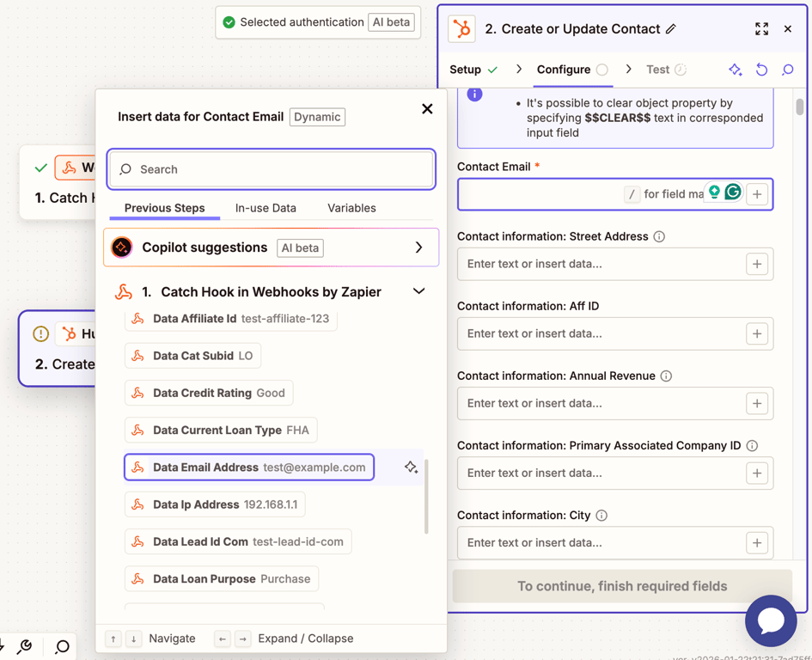
Task: Switch to Variables tab
Action: pyautogui.click(x=351, y=208)
